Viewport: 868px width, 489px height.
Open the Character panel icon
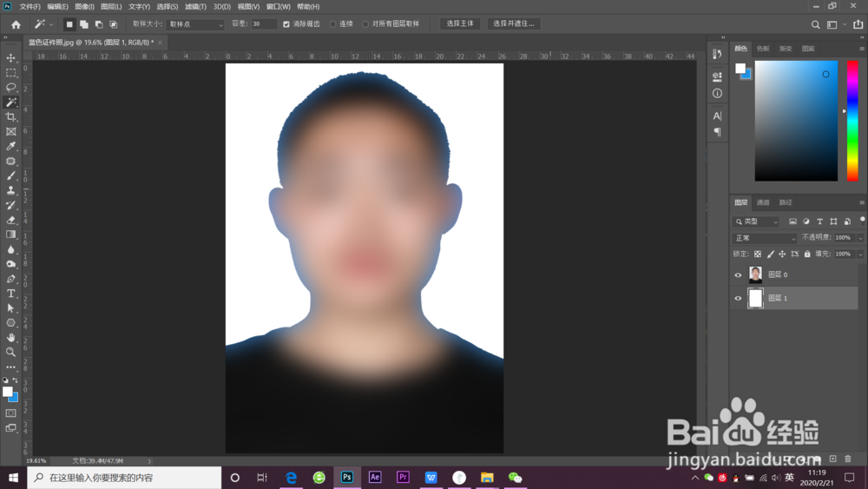[x=717, y=116]
